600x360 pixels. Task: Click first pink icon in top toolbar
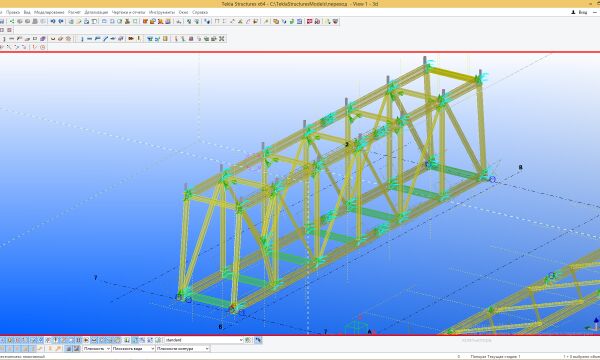310,21
